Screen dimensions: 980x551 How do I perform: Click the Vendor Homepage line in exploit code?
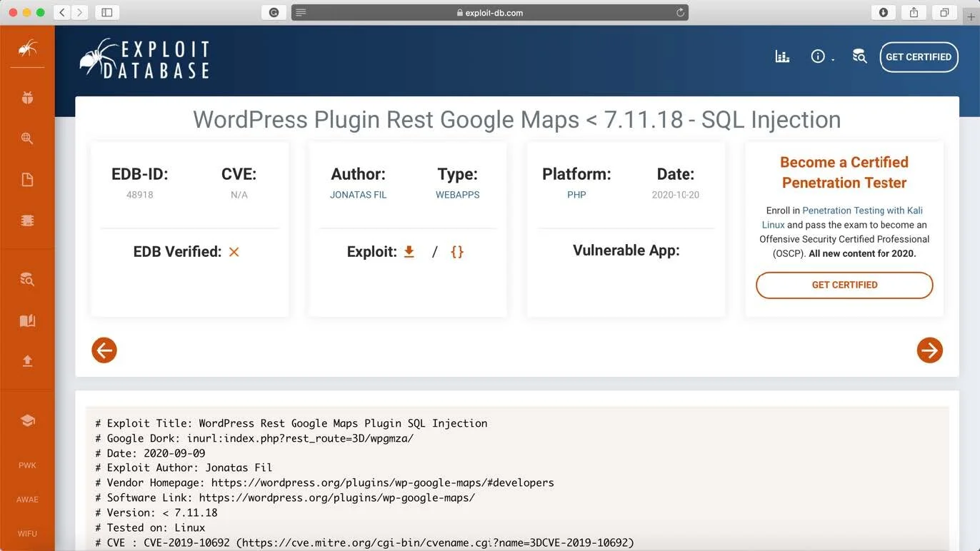point(325,482)
